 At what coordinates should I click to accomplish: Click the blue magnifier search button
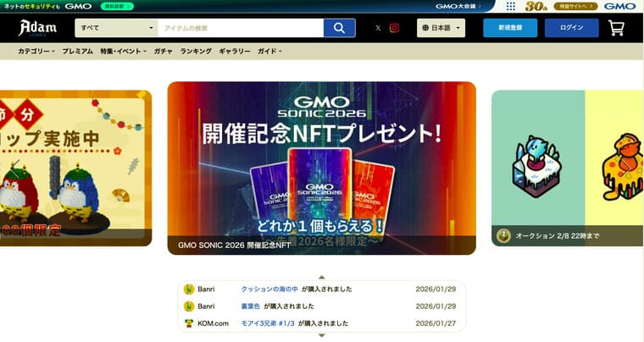pyautogui.click(x=339, y=28)
